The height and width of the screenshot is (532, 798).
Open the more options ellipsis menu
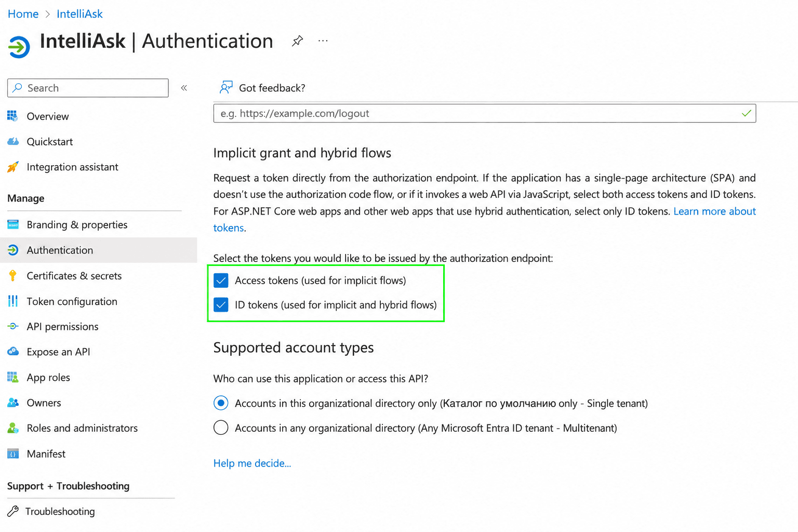tap(323, 41)
